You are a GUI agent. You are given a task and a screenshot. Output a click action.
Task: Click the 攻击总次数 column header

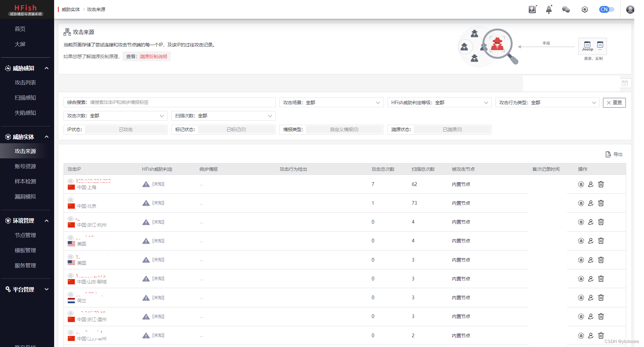click(x=383, y=169)
